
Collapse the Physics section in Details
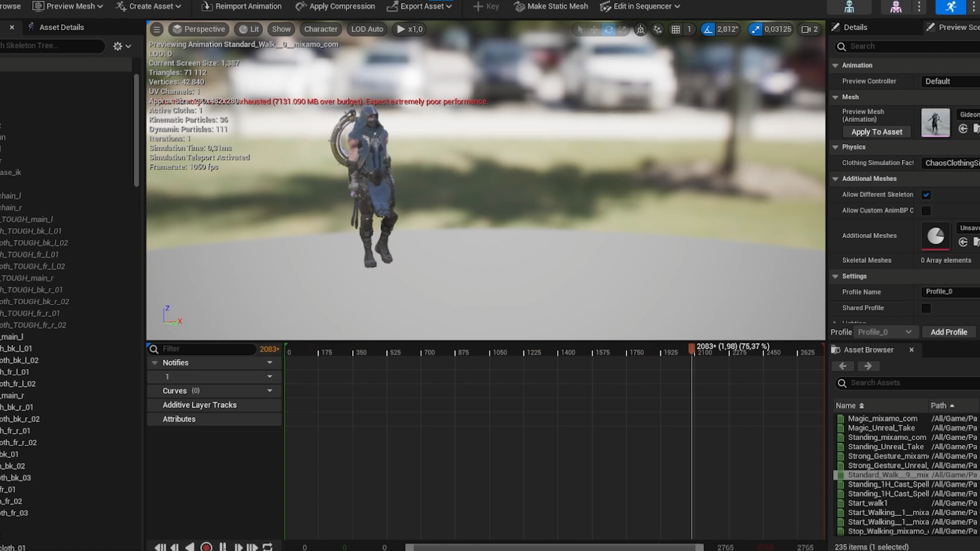coord(836,147)
